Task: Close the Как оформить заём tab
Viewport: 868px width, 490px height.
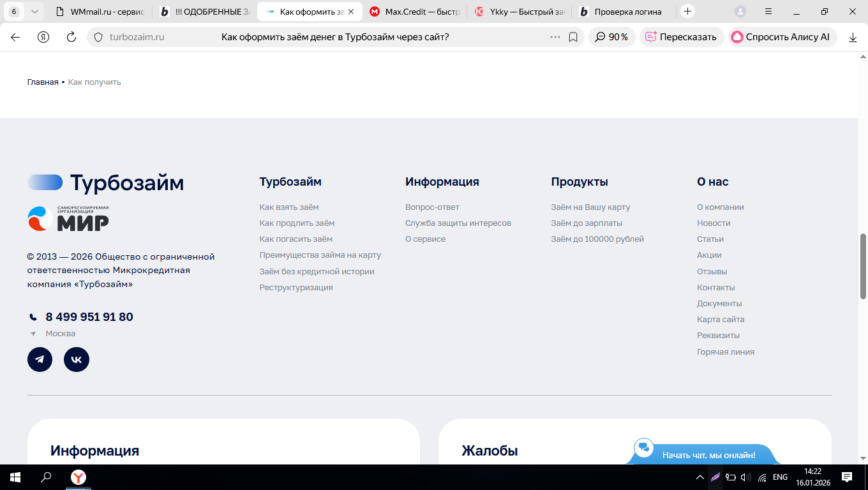Action: (351, 11)
